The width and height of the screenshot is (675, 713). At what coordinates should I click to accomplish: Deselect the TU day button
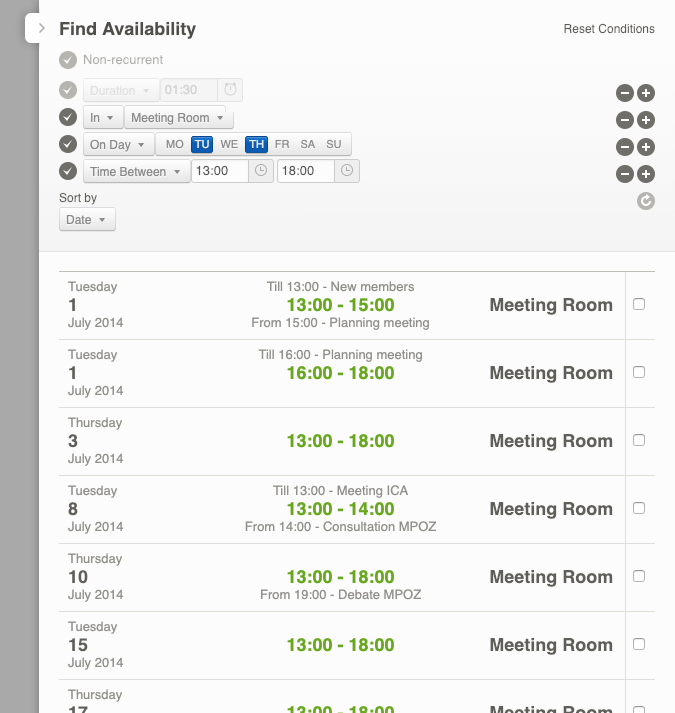(202, 144)
